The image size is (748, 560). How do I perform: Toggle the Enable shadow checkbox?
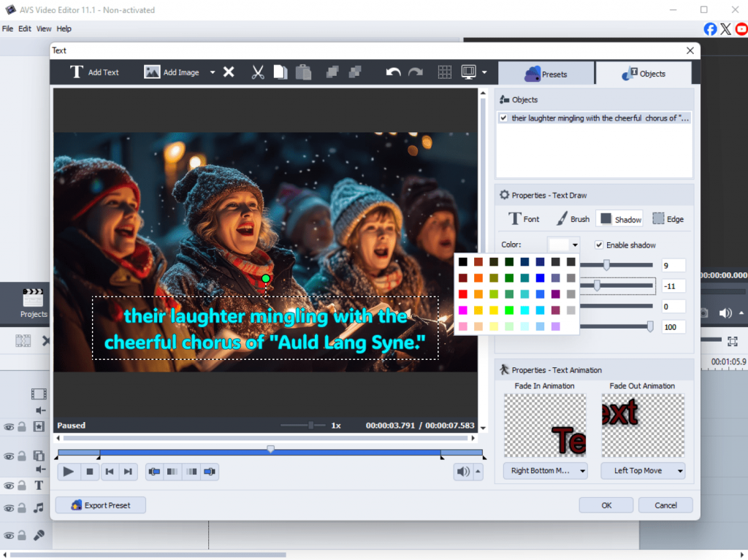pos(599,245)
